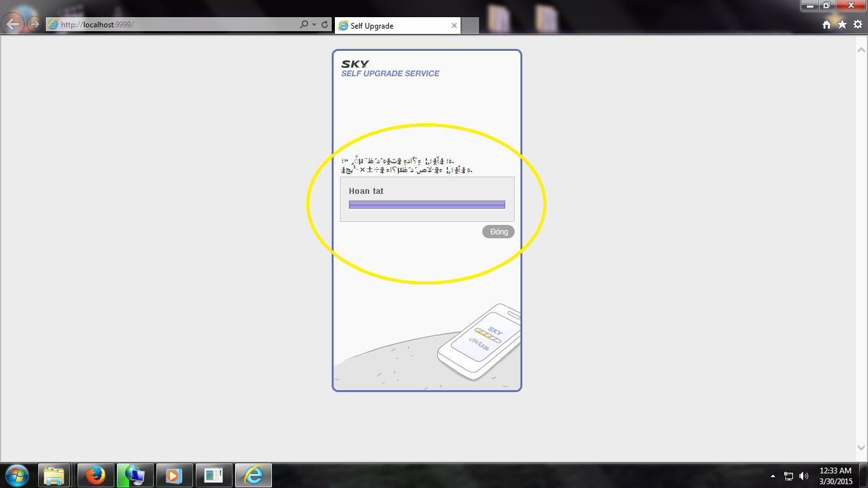Click the Đóng button

point(498,232)
